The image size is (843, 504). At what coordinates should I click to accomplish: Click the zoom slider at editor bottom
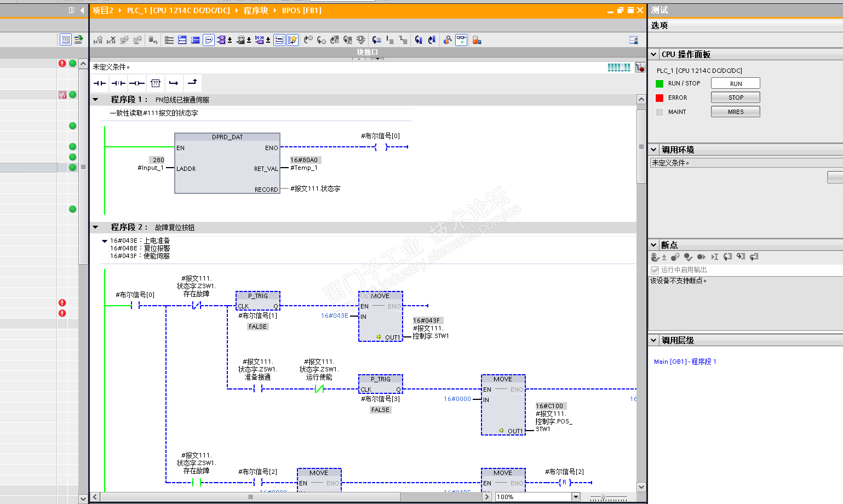pos(603,497)
